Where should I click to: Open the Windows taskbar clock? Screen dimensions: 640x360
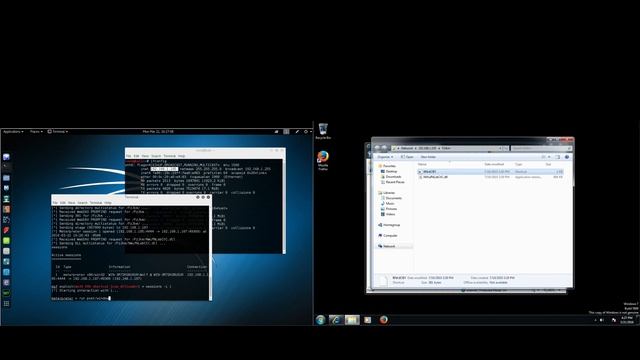pos(627,320)
